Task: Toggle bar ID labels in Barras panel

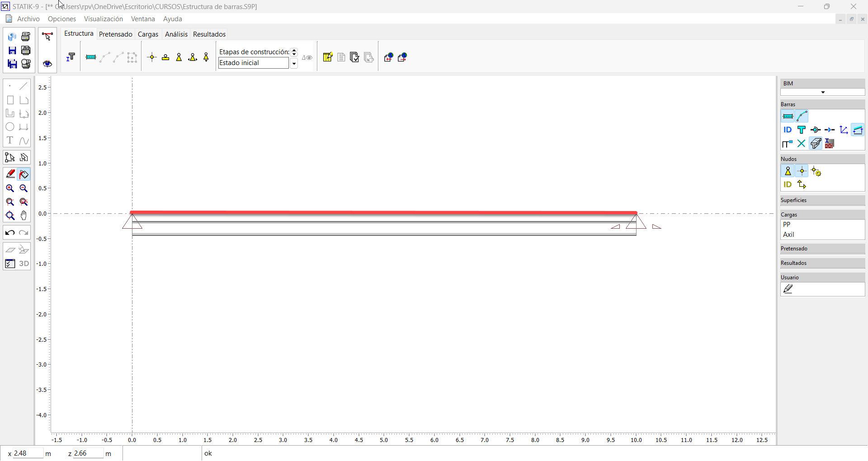Action: click(788, 130)
